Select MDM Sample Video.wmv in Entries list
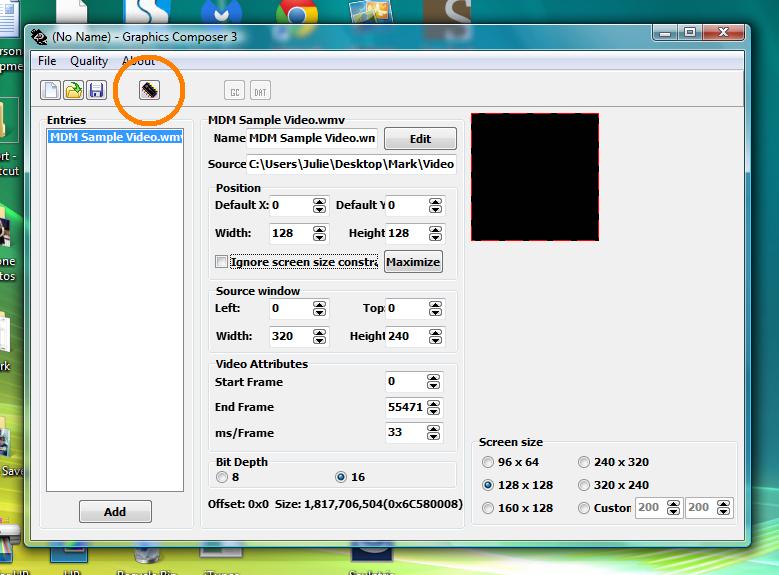 coord(115,137)
